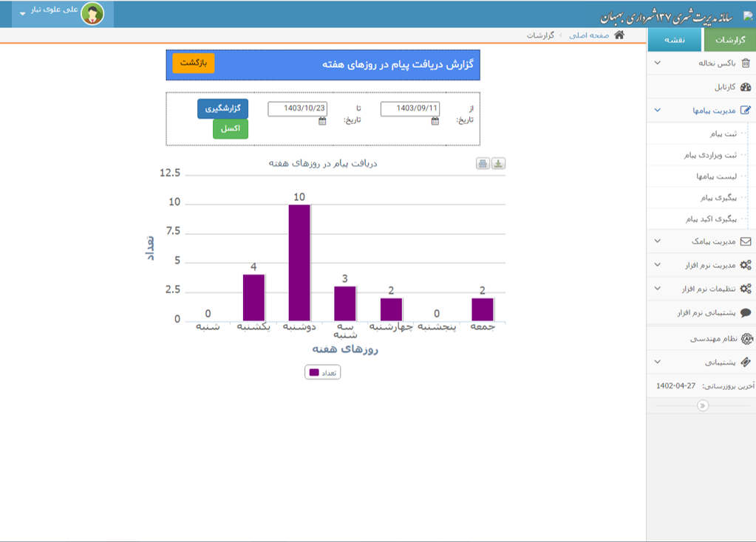This screenshot has width=756, height=542.
Task: Click the پشتیبانی نرم افزار chat icon
Action: click(746, 313)
